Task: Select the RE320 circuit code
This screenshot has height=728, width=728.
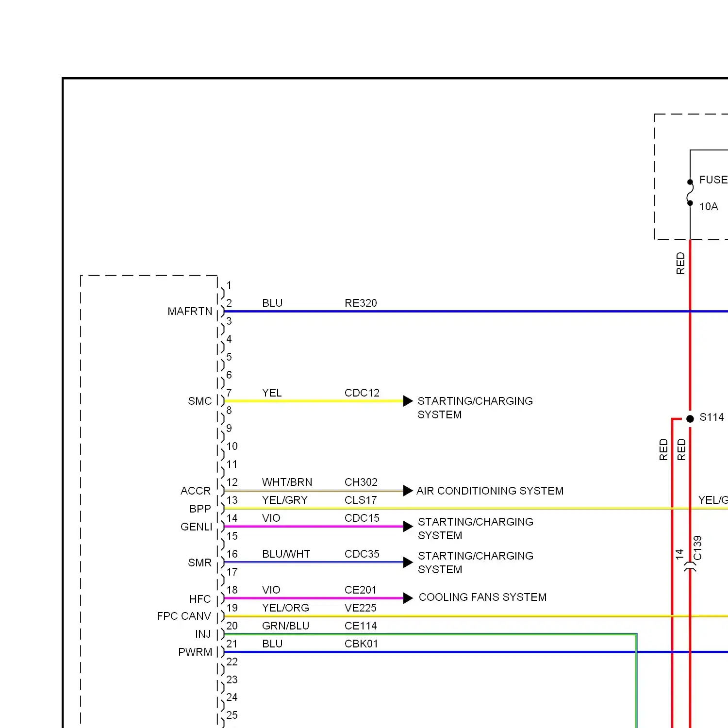Action: point(361,303)
